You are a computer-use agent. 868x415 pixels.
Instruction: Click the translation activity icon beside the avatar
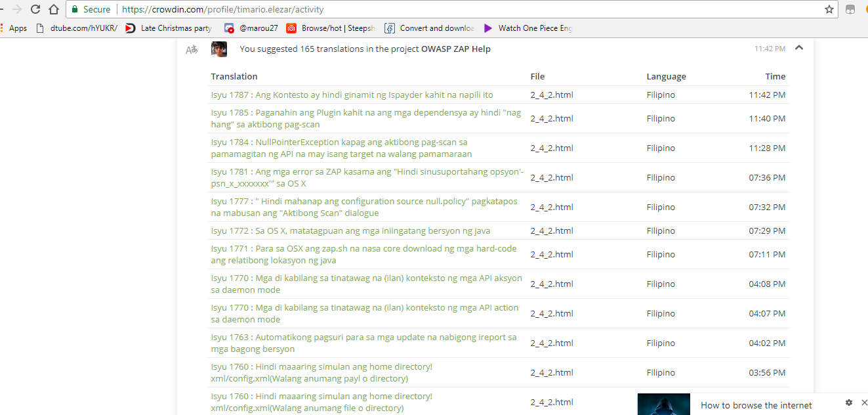pos(192,49)
